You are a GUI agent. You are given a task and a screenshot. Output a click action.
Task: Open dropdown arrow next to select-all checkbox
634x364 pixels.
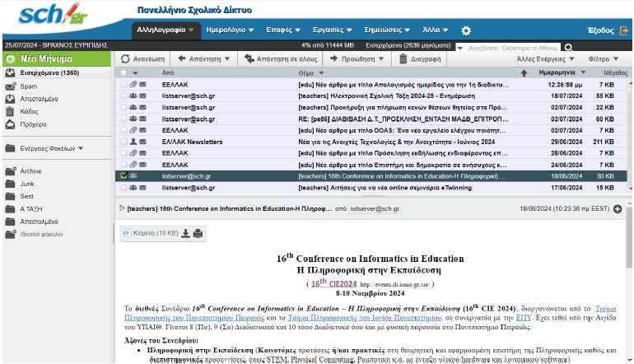click(135, 73)
